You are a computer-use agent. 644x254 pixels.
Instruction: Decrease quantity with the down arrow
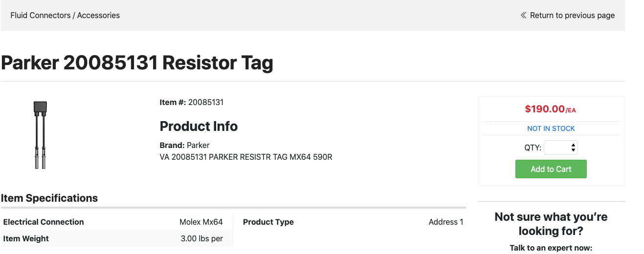[573, 150]
